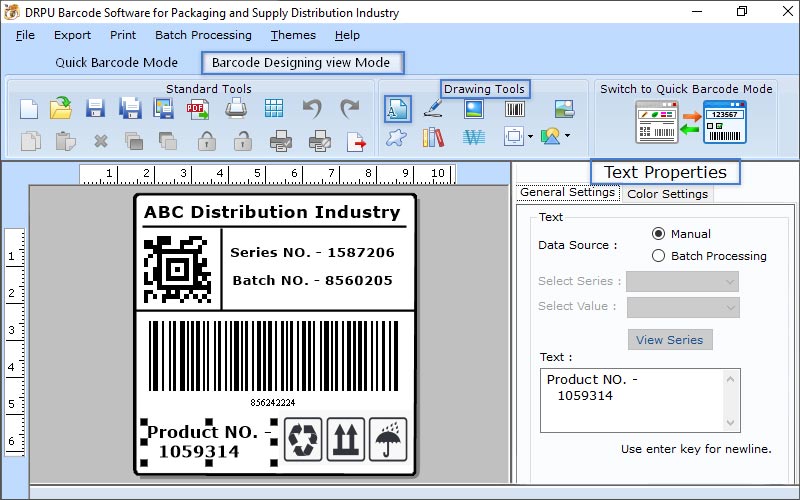Toggle the grid view icon
The image size is (800, 500).
[274, 108]
